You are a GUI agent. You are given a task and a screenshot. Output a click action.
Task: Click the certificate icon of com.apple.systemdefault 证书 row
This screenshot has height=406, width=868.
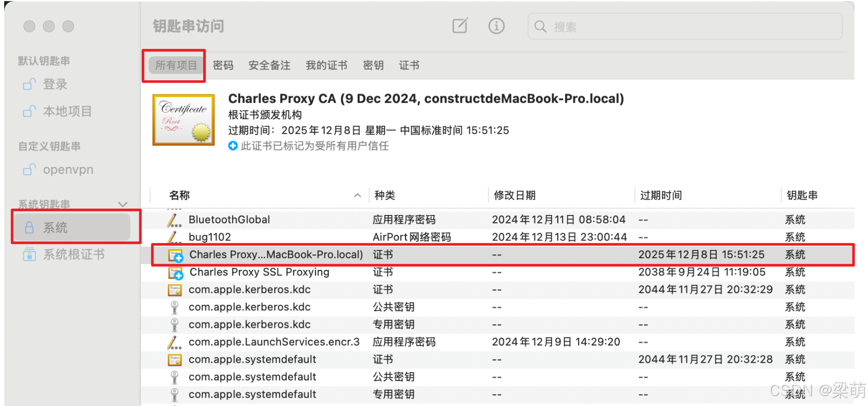tap(175, 360)
